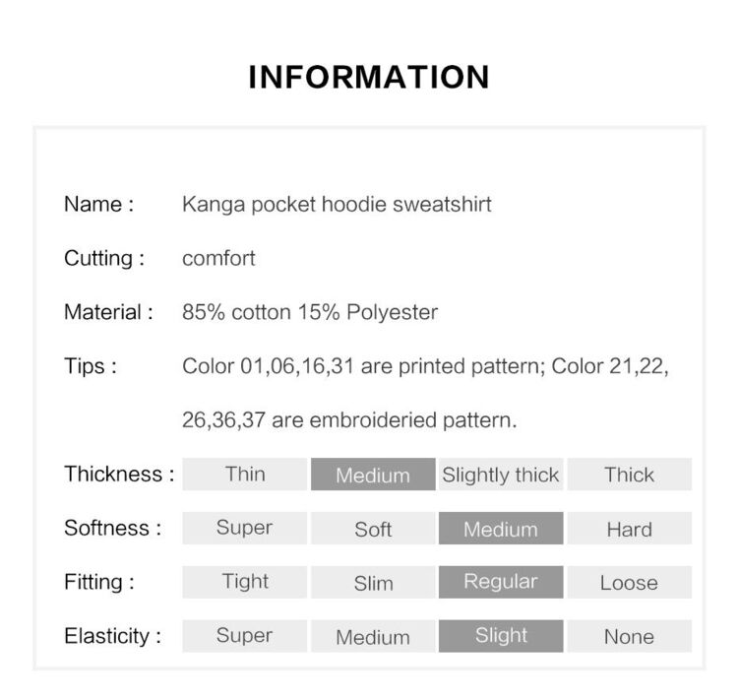Click the Kanga pocket hoodie sweatshirt name

tap(337, 205)
